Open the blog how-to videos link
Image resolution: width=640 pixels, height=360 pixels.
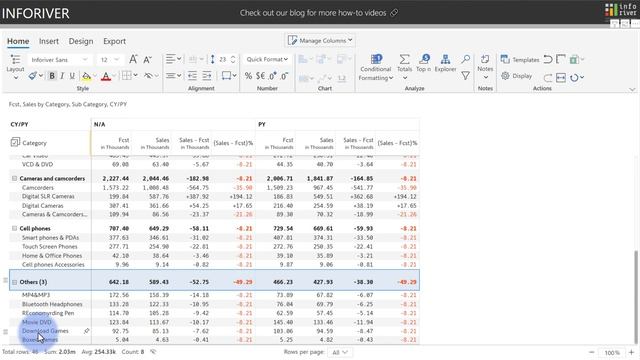[319, 13]
